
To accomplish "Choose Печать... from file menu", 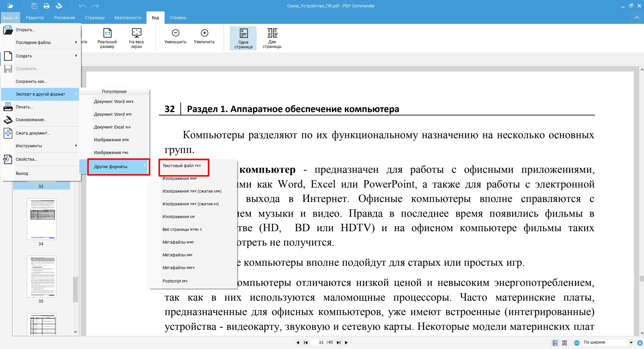I will 41,107.
